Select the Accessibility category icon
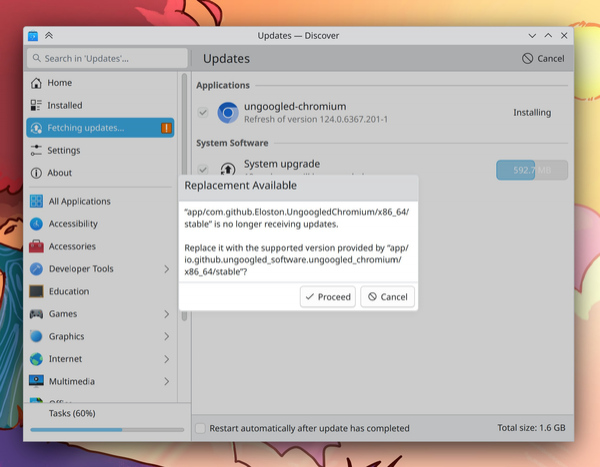600x467 pixels. click(x=37, y=224)
